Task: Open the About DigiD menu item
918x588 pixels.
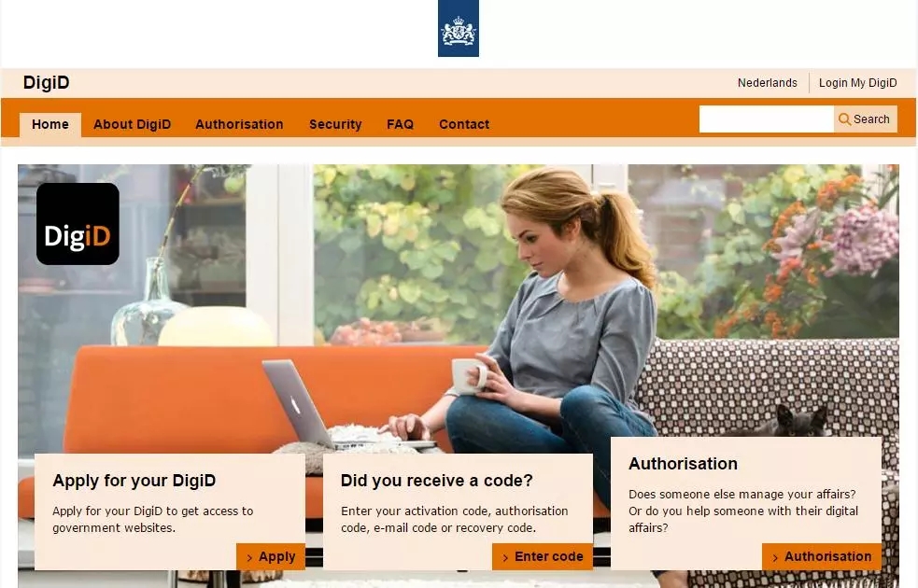Action: click(x=133, y=125)
